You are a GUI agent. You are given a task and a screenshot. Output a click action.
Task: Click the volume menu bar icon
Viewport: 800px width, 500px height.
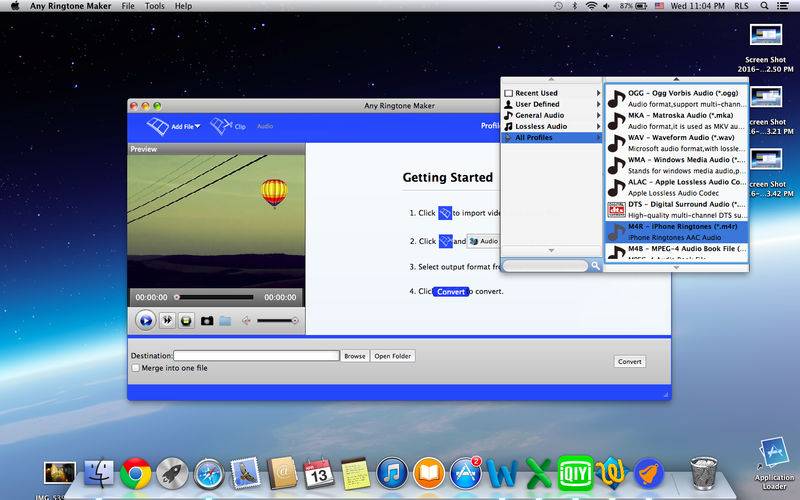(607, 6)
